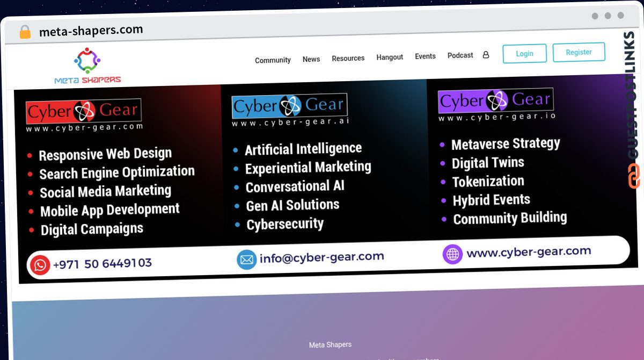Click the WhatsApp icon in banner
The height and width of the screenshot is (360, 644).
tap(40, 265)
